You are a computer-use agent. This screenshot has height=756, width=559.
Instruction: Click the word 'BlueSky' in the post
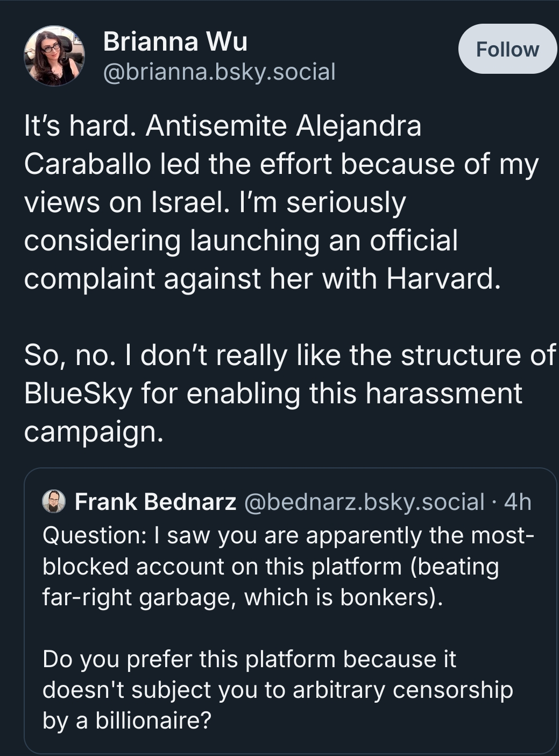click(78, 394)
